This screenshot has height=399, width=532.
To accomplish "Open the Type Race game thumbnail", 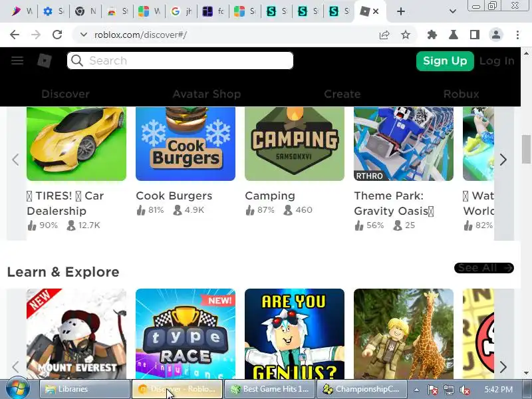I will (x=186, y=334).
